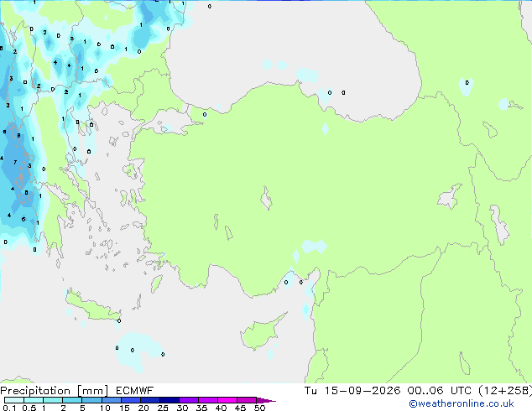Viewport: 532px width, 411px height.
Task: Select the purple 30 mm legend swatch
Action: [x=188, y=400]
